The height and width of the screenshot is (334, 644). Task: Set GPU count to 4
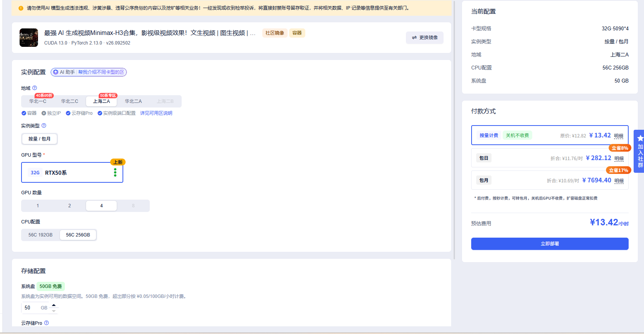point(101,206)
